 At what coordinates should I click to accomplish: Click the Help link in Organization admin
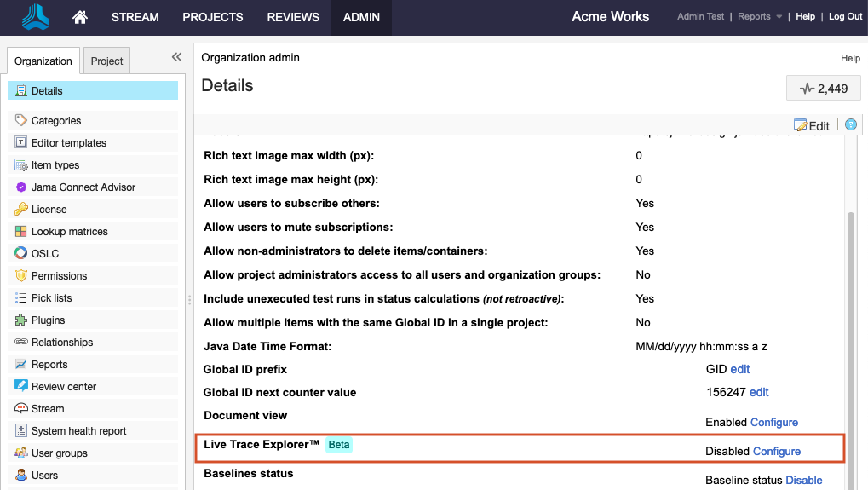(850, 58)
